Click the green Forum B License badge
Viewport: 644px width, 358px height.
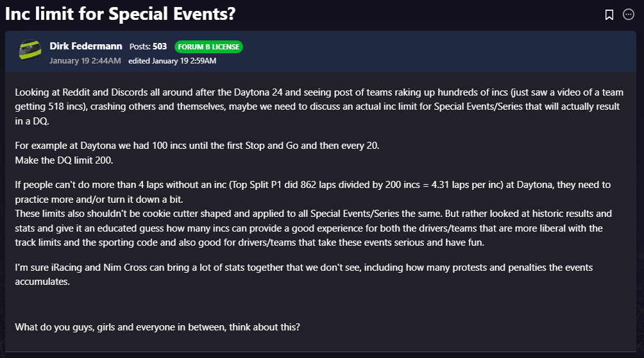click(x=208, y=47)
